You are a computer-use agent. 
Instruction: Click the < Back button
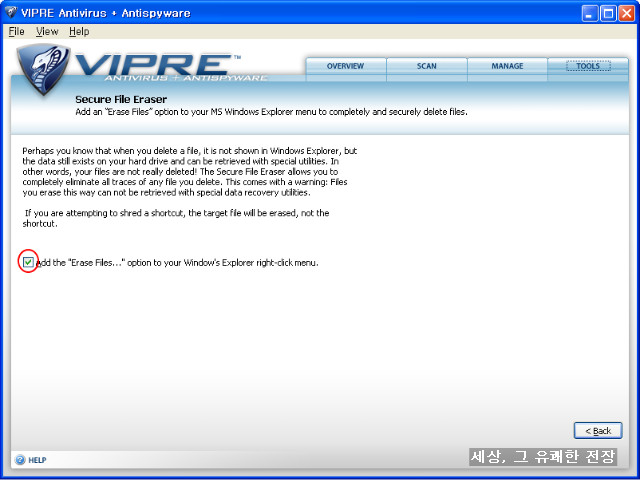598,431
